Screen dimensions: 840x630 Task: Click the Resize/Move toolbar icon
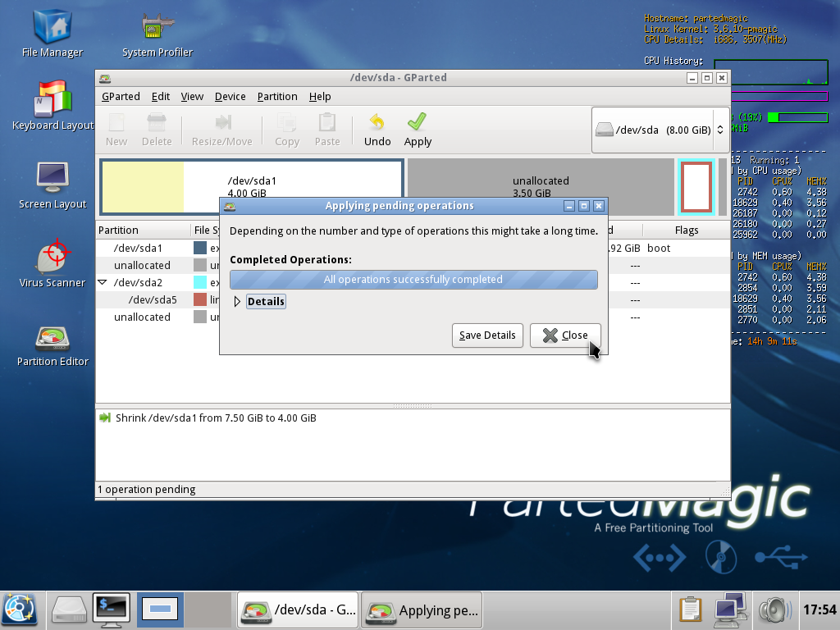221,130
